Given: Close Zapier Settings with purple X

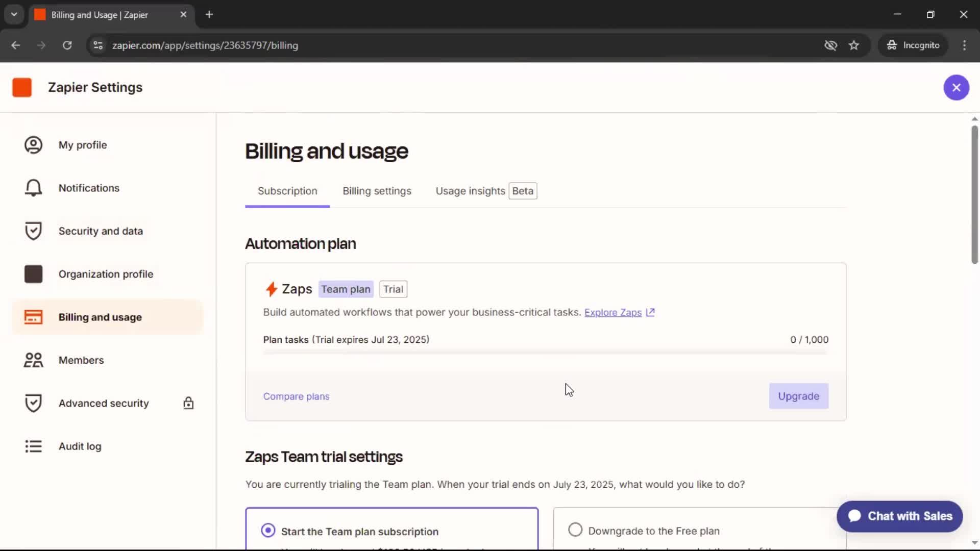Looking at the screenshot, I should tap(956, 87).
